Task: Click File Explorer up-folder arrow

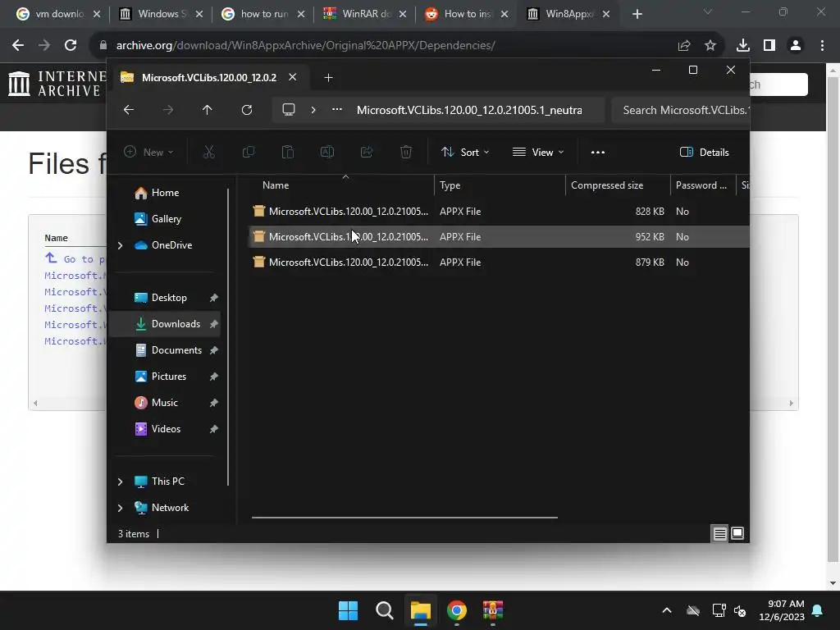Action: (208, 110)
